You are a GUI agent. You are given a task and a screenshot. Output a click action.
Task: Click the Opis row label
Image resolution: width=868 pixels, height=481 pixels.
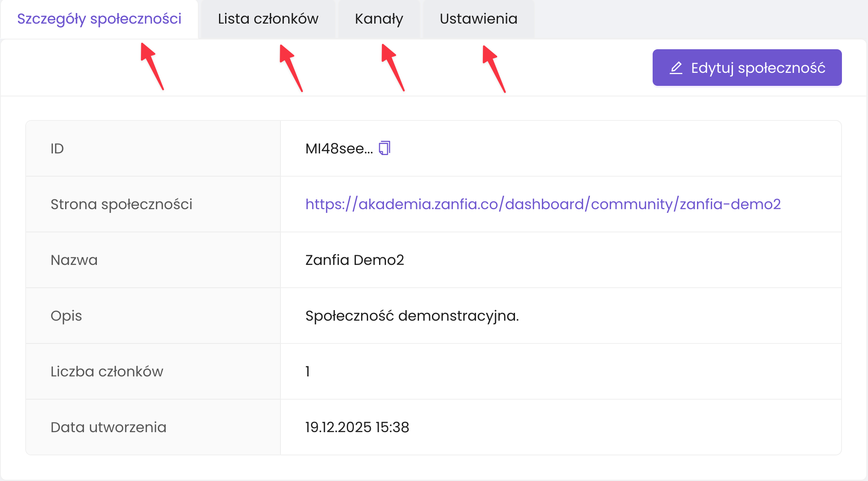click(66, 315)
